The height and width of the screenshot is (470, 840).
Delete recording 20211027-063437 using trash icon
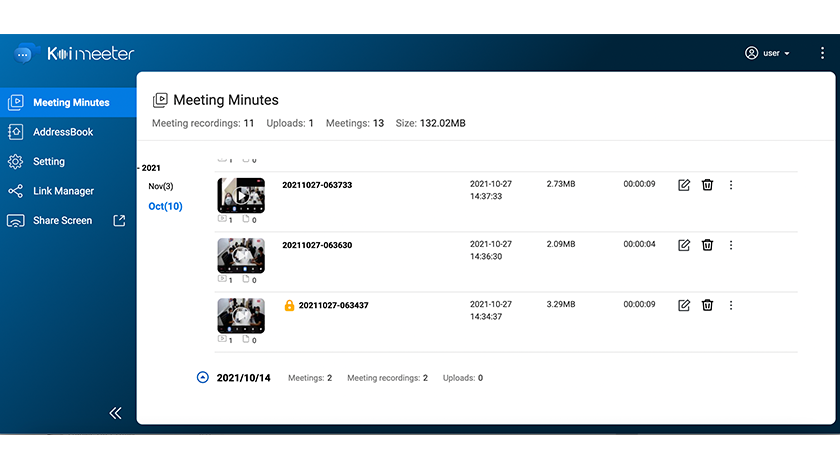tap(707, 305)
